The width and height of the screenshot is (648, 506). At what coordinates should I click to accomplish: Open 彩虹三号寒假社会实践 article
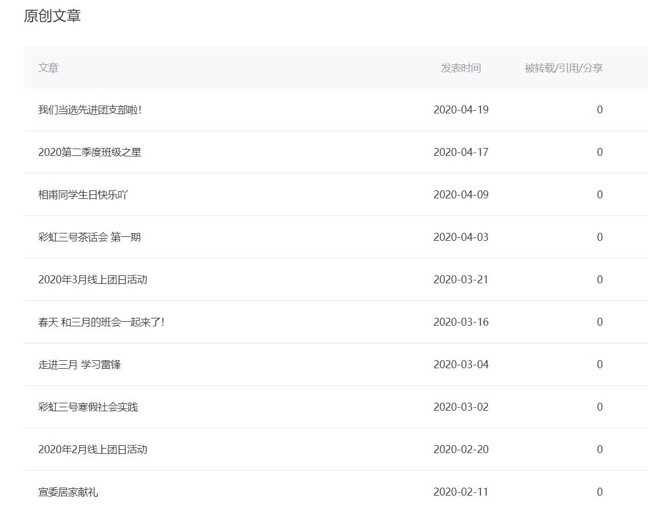tap(88, 407)
